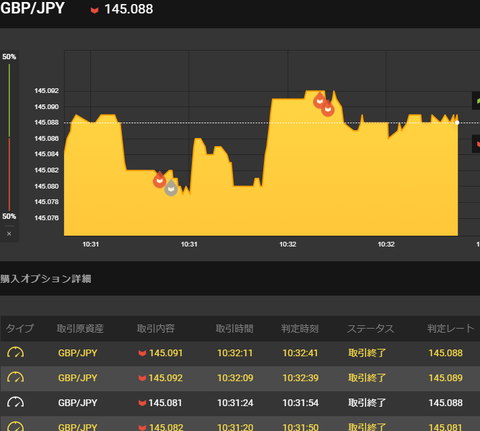Click the red arrow next to 145.092
Screen dimensions: 480x431
coord(142,378)
